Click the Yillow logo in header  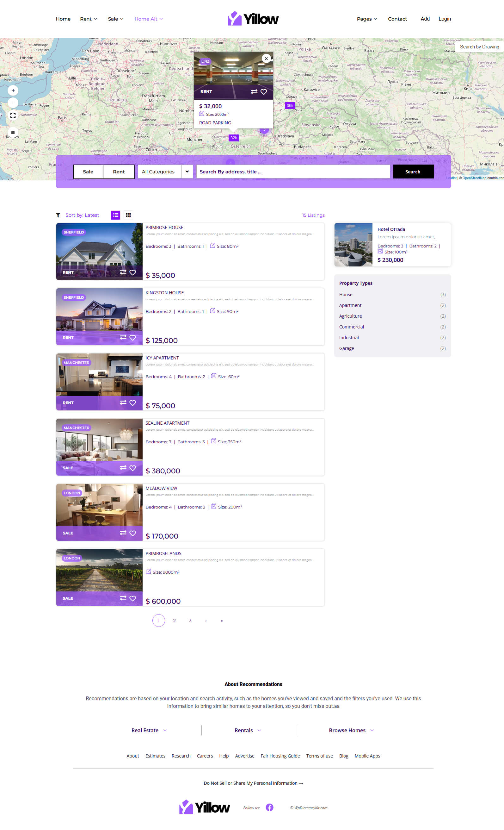pos(253,19)
